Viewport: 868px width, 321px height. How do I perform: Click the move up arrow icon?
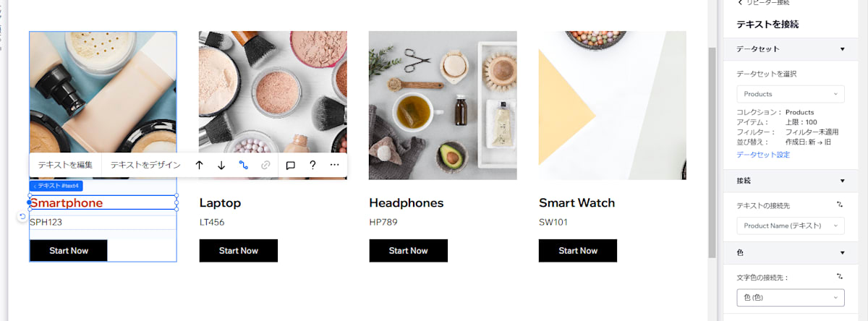click(x=199, y=165)
